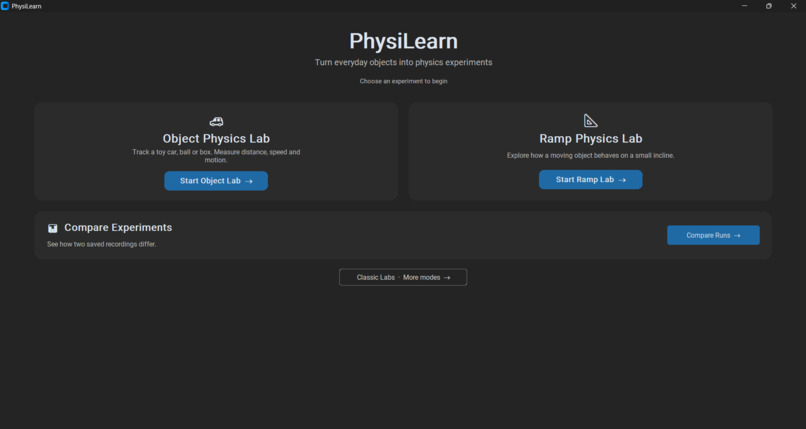
Task: Start the Ramp Lab experiment
Action: tap(591, 180)
